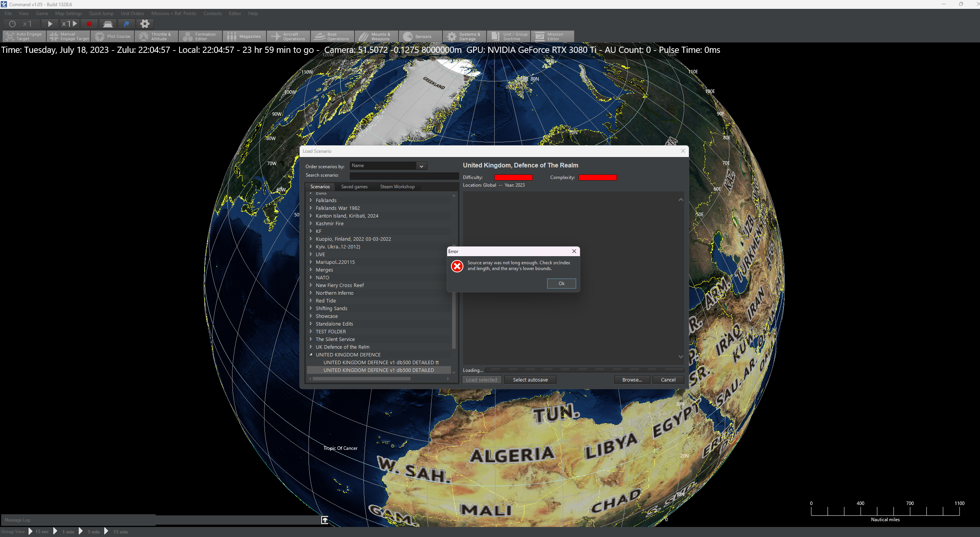Open the Magazines window
980x537 pixels.
tap(244, 37)
